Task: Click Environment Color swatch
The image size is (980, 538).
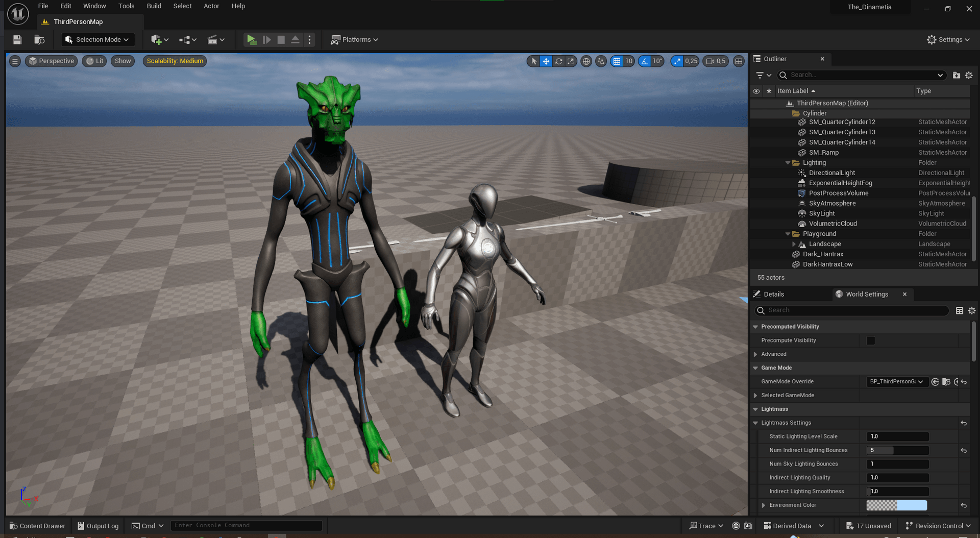Action: 897,505
